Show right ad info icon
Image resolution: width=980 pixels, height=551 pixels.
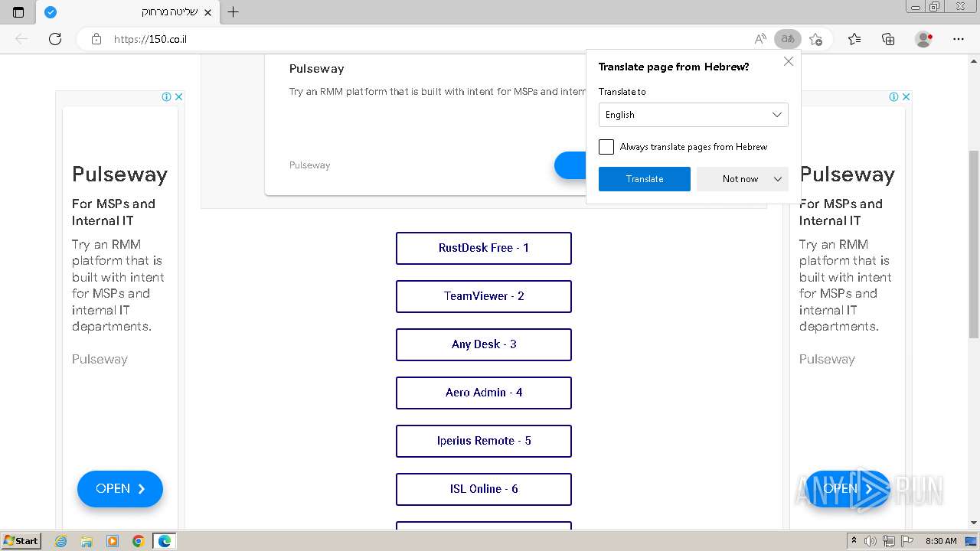893,96
